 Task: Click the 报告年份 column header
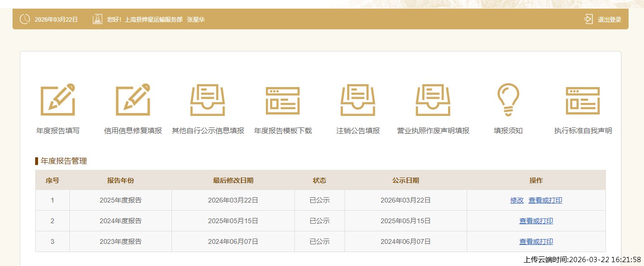point(120,180)
